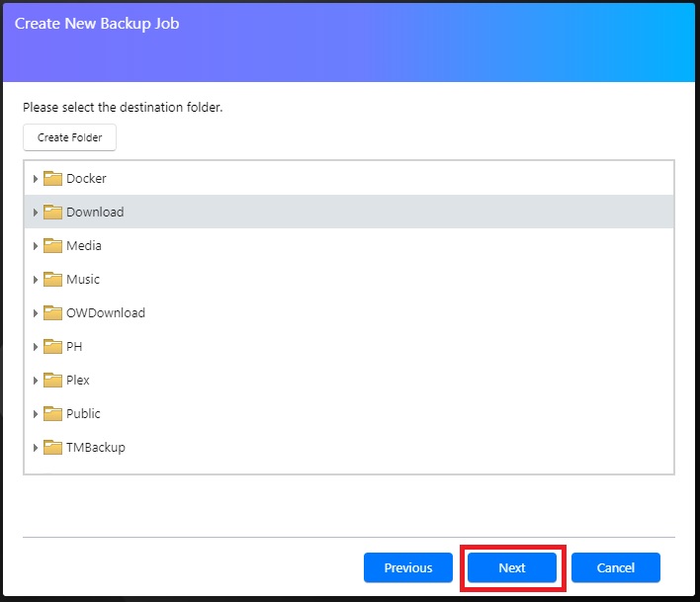Click the Media folder icon
The width and height of the screenshot is (700, 602).
pos(52,245)
